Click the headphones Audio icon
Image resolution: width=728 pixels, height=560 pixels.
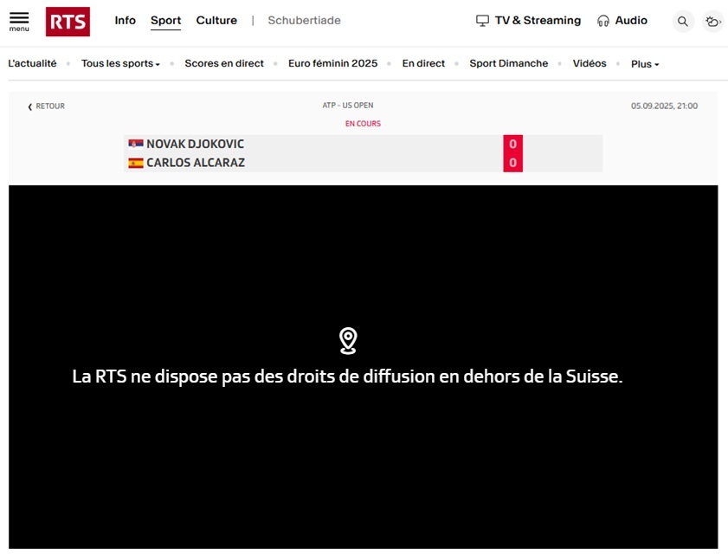click(603, 21)
